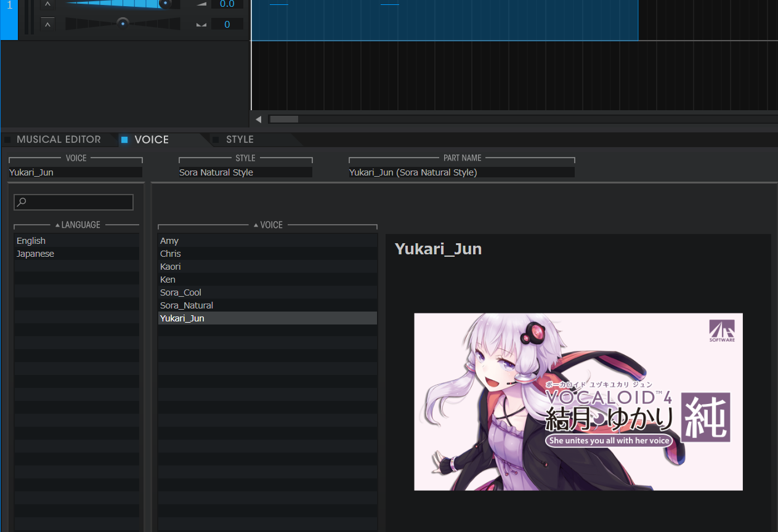Screen dimensions: 778x532
Task: Select the Kaori voice
Action: point(267,267)
